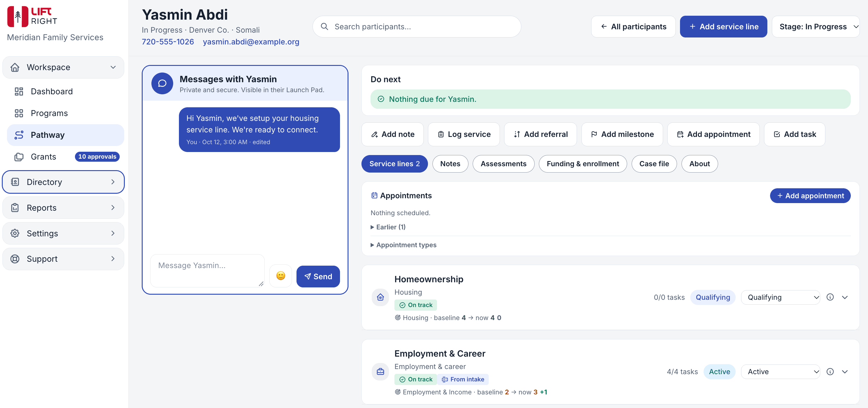The height and width of the screenshot is (408, 868).
Task: Select the Case file tab
Action: point(654,164)
